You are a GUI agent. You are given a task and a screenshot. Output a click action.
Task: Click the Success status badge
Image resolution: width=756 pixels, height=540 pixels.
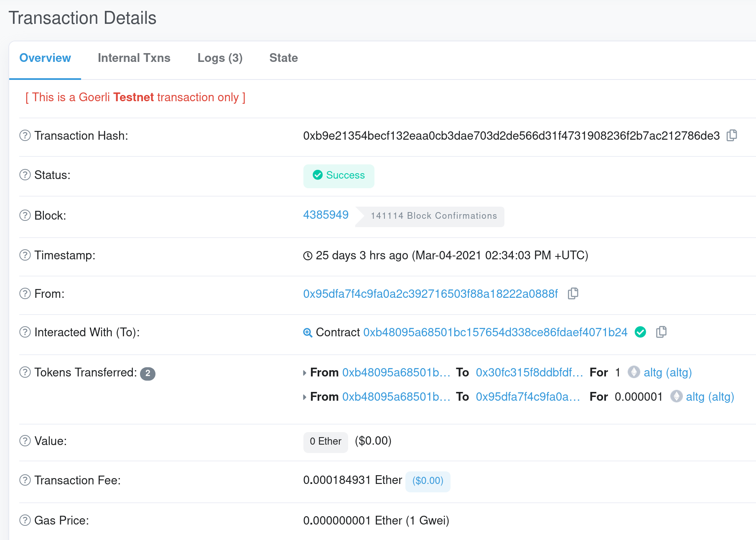click(339, 176)
